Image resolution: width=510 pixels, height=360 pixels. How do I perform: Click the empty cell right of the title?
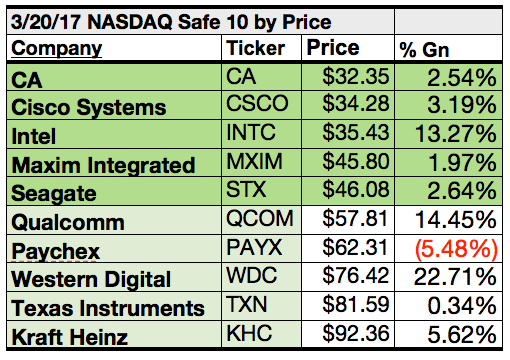[x=448, y=21]
